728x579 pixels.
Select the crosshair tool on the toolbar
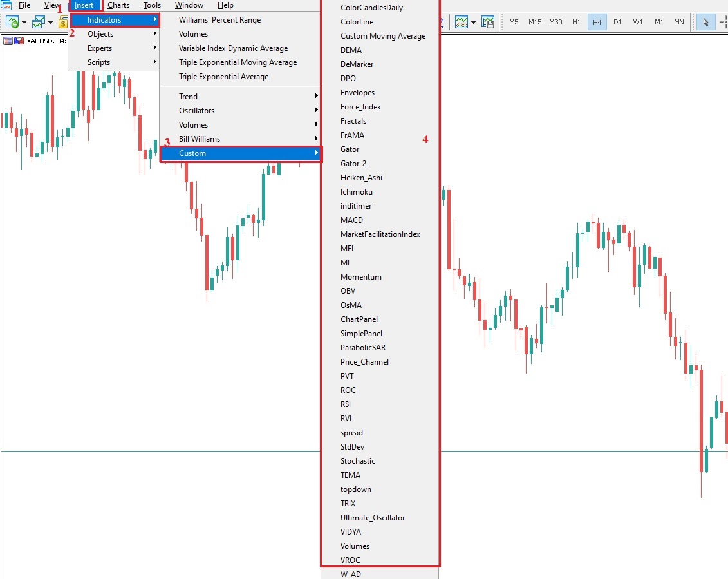(723, 22)
